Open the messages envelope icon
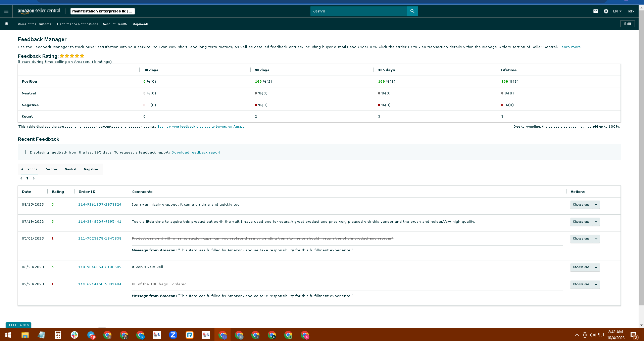Screen dimensions: 644x341 tap(595, 11)
